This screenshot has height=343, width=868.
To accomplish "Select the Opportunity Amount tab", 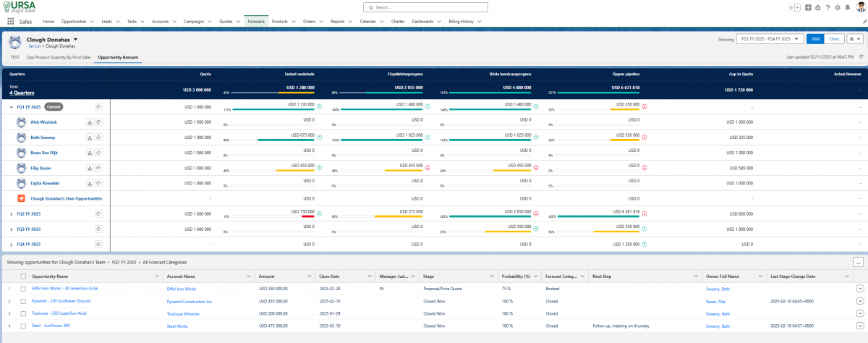I will pyautogui.click(x=118, y=56).
